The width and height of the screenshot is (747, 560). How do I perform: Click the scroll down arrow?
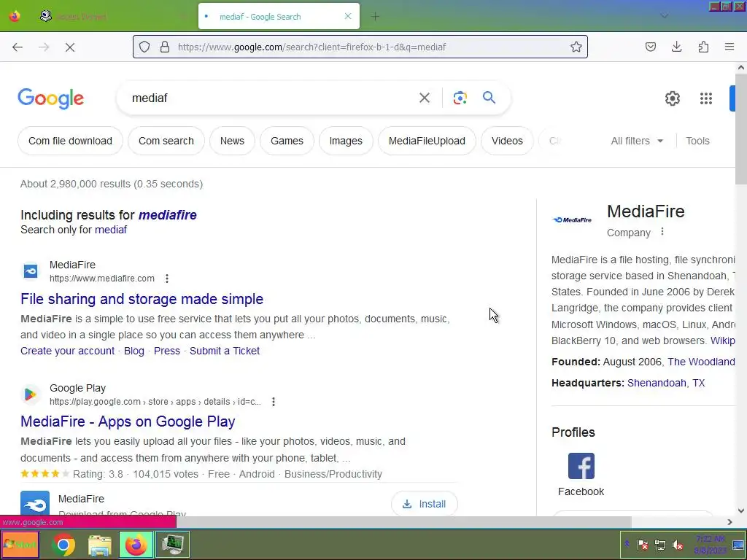tap(741, 510)
